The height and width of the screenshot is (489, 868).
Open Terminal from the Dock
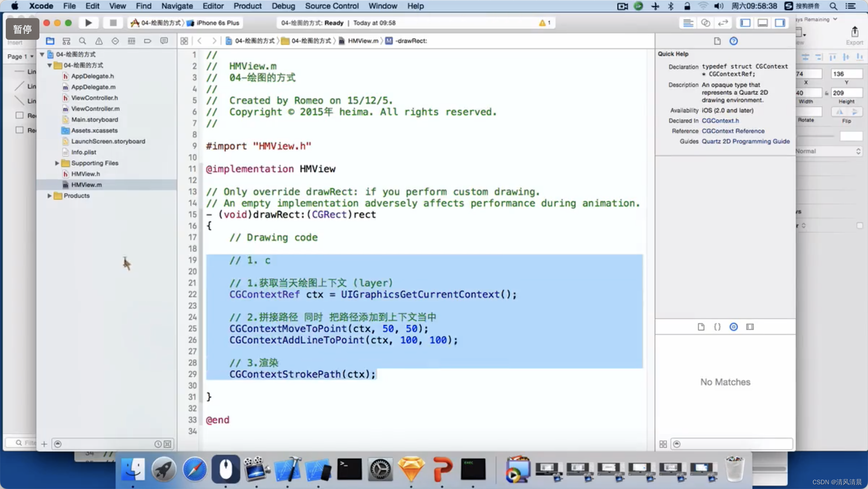(x=349, y=469)
